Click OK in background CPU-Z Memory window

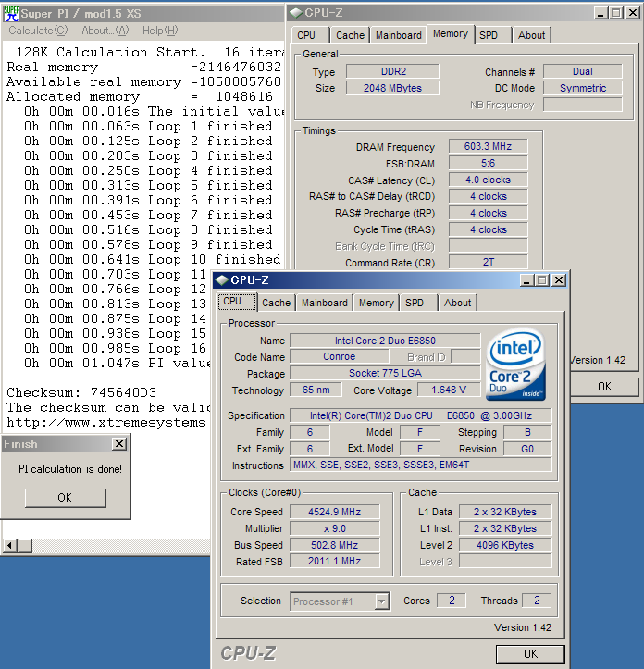pos(605,387)
